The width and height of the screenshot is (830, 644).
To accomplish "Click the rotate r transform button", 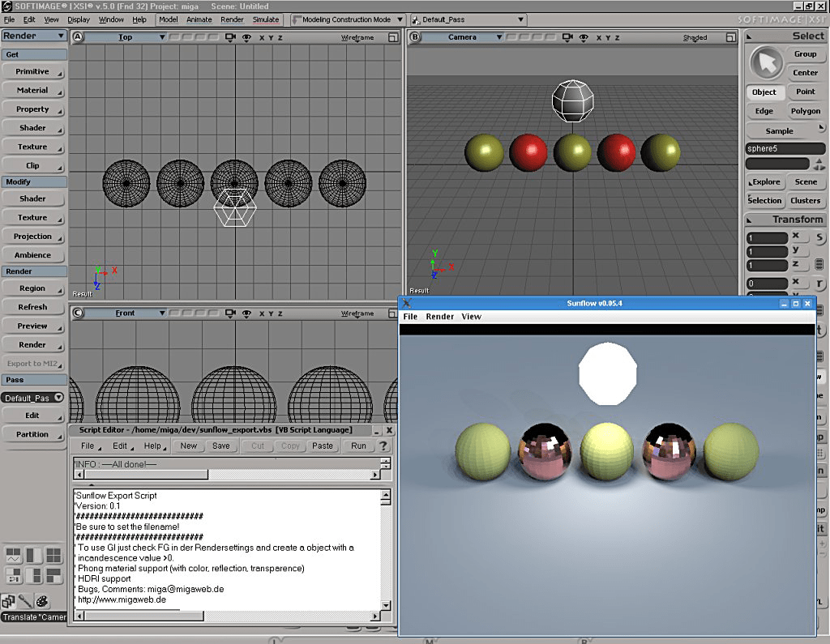I will 819,284.
